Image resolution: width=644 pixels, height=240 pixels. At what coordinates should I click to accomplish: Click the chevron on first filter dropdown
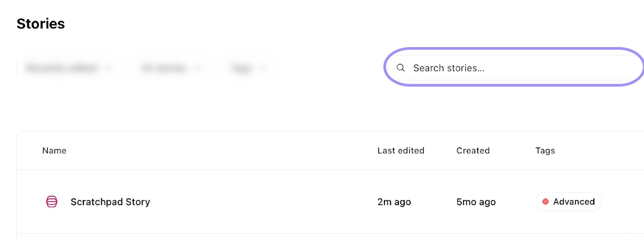[107, 68]
